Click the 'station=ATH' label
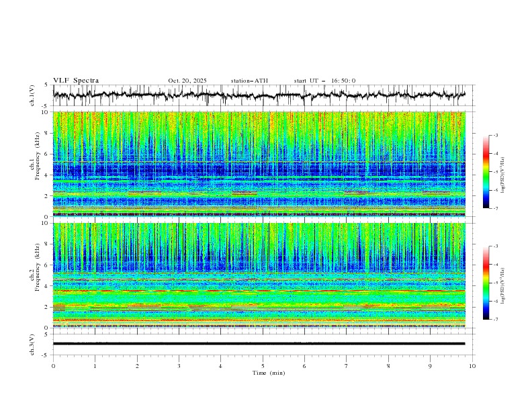This screenshot has width=532, height=411. (249, 81)
